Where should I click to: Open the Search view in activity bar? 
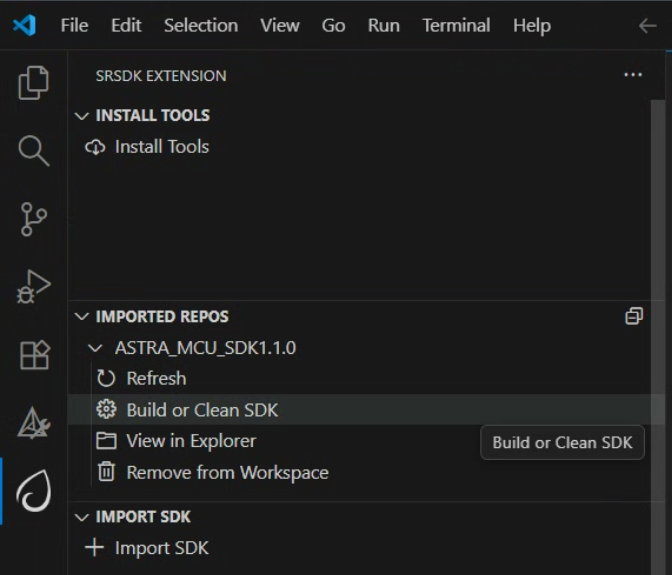(x=34, y=151)
